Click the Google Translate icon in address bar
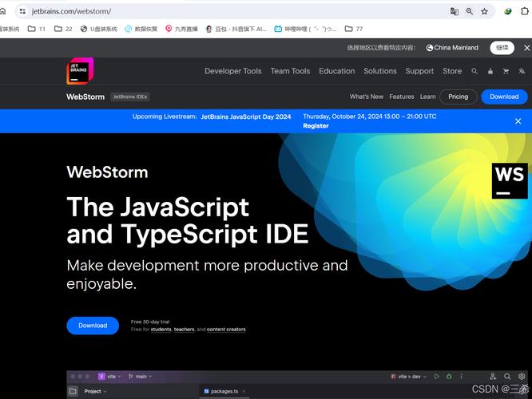This screenshot has width=532, height=399. pyautogui.click(x=455, y=11)
